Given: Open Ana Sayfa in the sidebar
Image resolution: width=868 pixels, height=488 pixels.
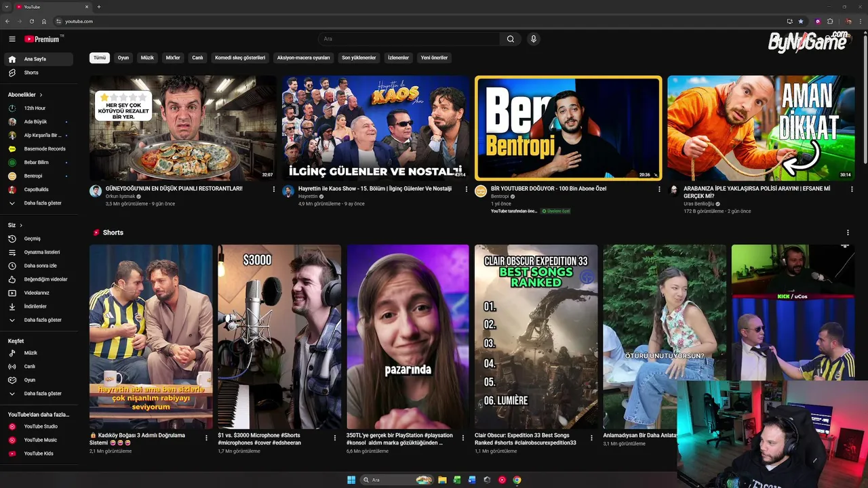Looking at the screenshot, I should point(38,59).
